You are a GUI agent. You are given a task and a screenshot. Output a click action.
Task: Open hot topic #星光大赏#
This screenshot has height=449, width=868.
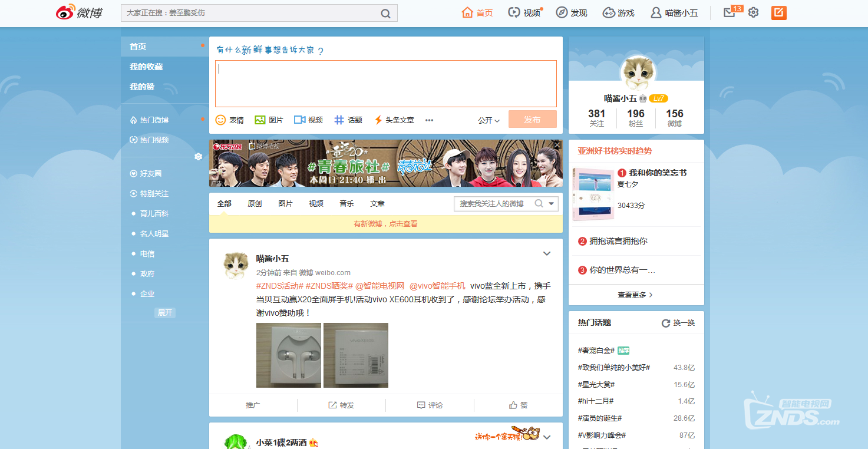(596, 385)
